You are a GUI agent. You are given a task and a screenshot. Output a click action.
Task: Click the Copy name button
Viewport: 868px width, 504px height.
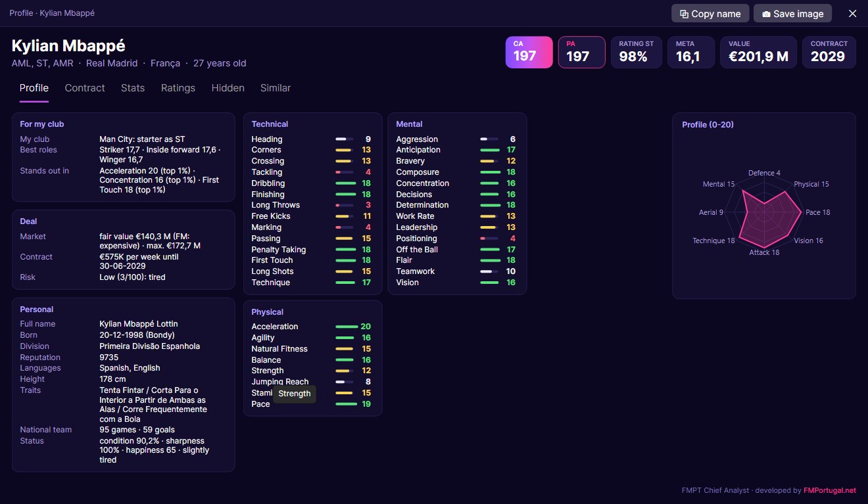(710, 13)
